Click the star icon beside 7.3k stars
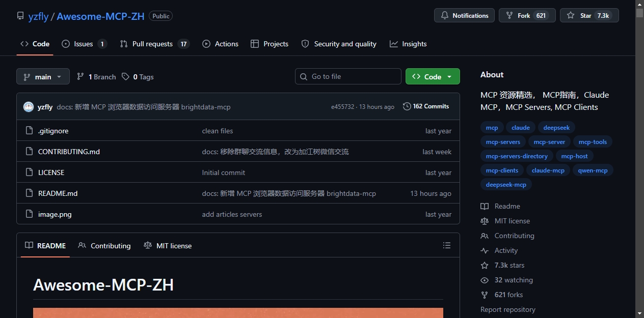This screenshot has height=318, width=644. (x=485, y=265)
